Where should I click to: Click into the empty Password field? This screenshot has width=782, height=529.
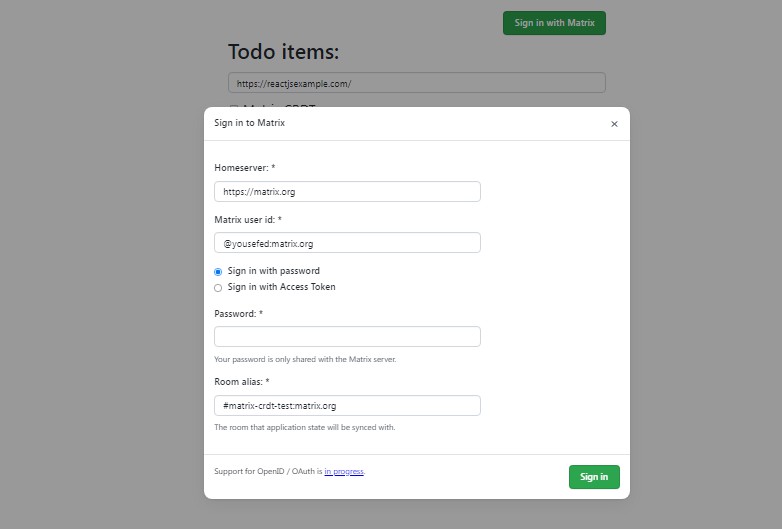click(x=347, y=336)
